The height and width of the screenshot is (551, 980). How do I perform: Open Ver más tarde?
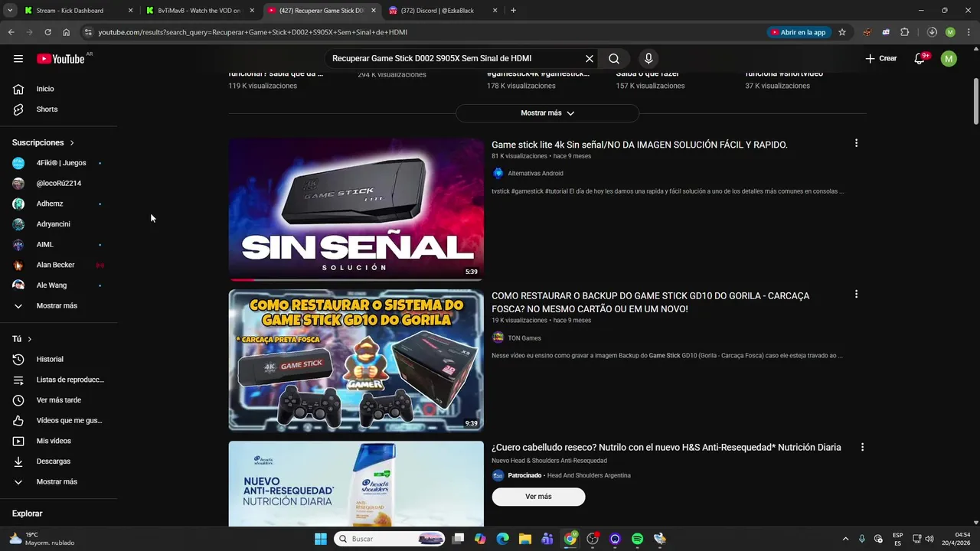click(58, 400)
